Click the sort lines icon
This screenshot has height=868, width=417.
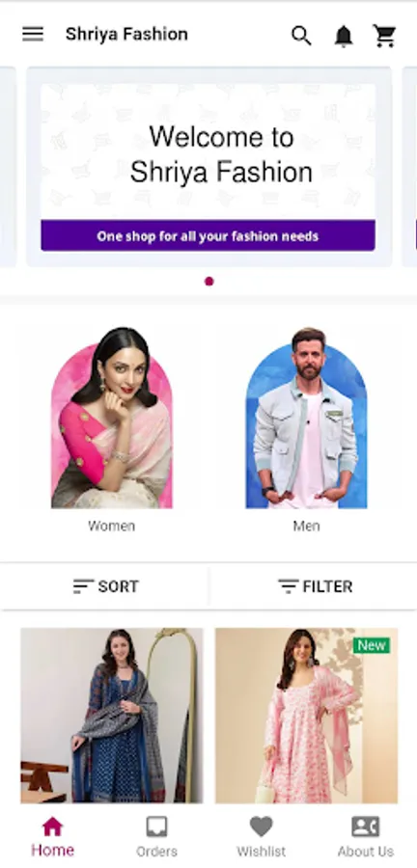(x=83, y=586)
